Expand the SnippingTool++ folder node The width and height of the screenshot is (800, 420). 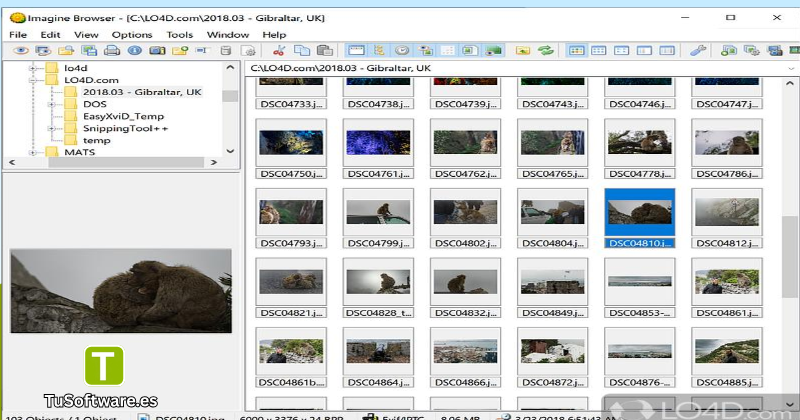coord(51,129)
